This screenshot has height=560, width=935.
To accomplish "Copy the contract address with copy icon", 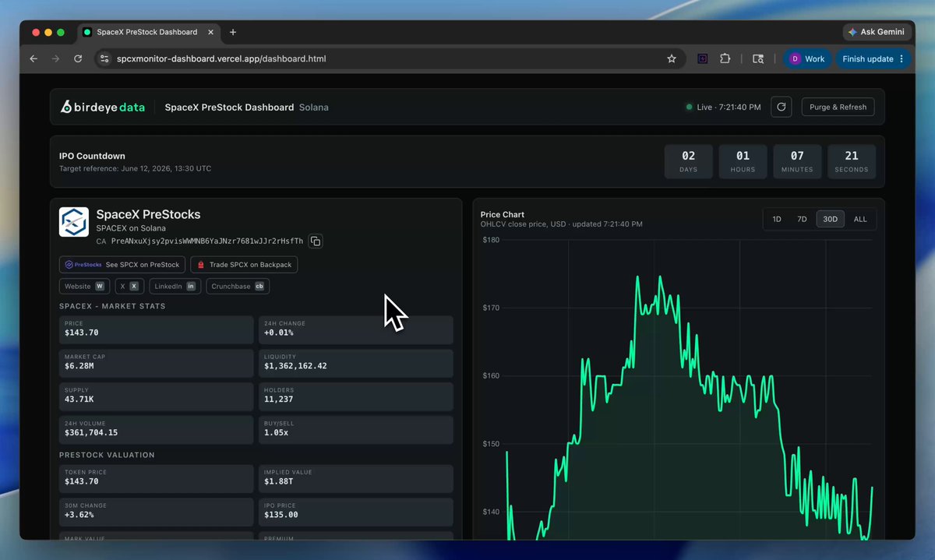I will (x=316, y=241).
